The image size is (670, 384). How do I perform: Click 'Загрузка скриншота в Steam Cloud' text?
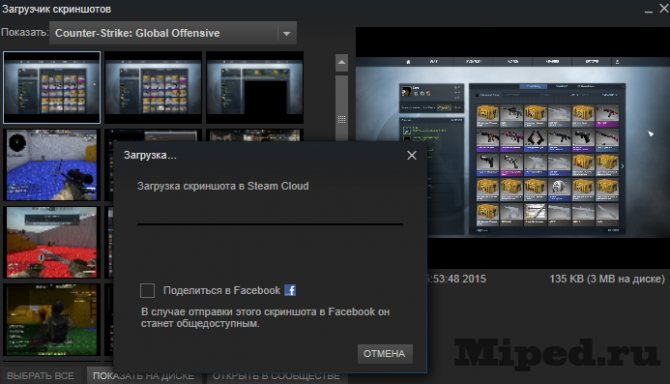click(x=223, y=186)
